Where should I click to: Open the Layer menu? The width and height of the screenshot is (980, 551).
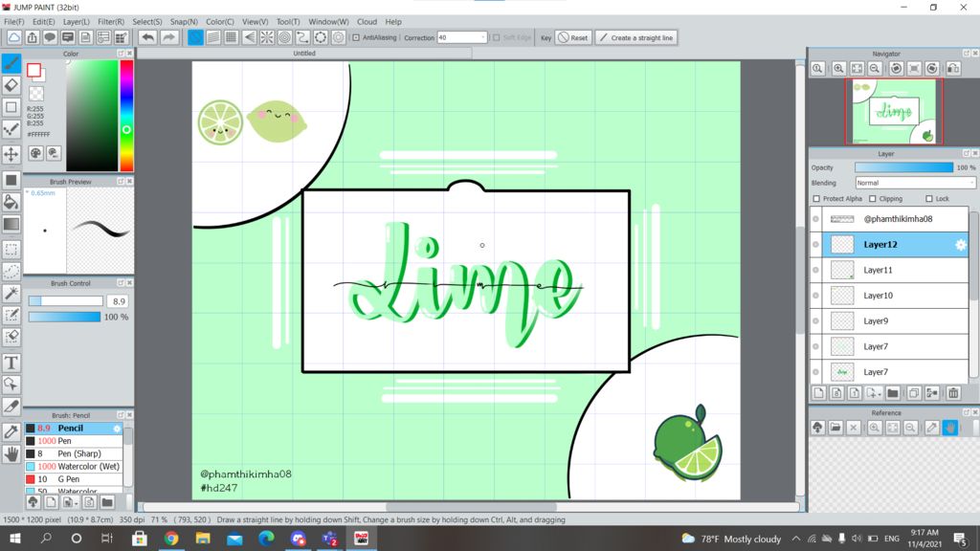click(x=77, y=21)
